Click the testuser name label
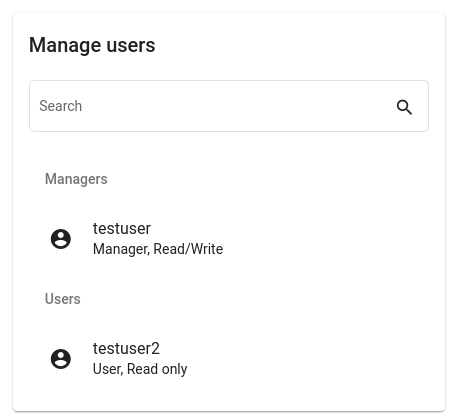The image size is (452, 417). point(122,229)
